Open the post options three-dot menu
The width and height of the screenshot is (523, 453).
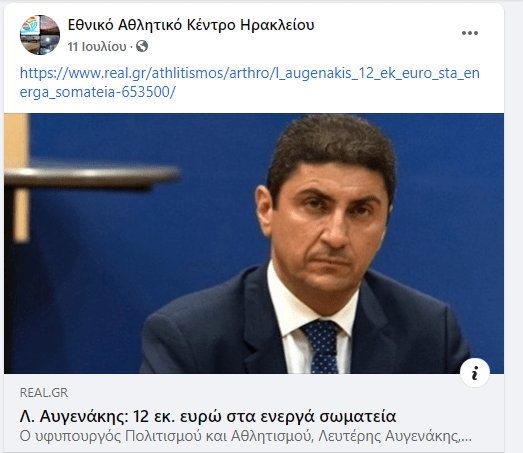(470, 33)
